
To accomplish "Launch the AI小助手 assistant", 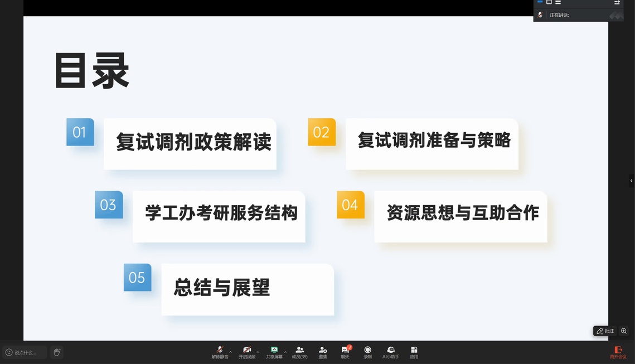I will [391, 352].
